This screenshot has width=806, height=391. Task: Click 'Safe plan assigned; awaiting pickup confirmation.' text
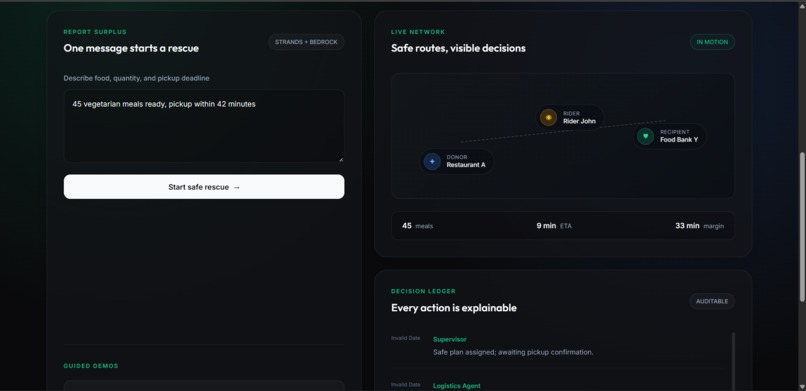(513, 352)
